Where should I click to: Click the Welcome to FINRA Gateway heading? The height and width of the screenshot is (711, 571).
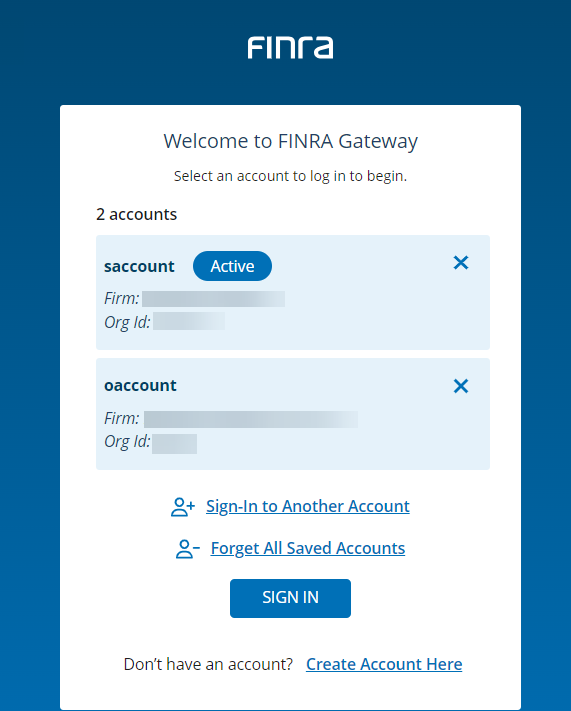point(290,141)
